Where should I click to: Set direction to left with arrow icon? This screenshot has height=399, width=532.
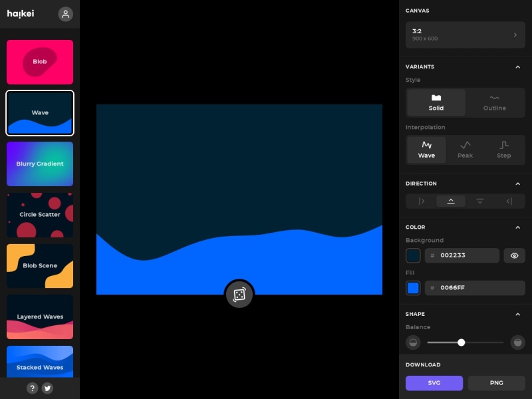(422, 201)
